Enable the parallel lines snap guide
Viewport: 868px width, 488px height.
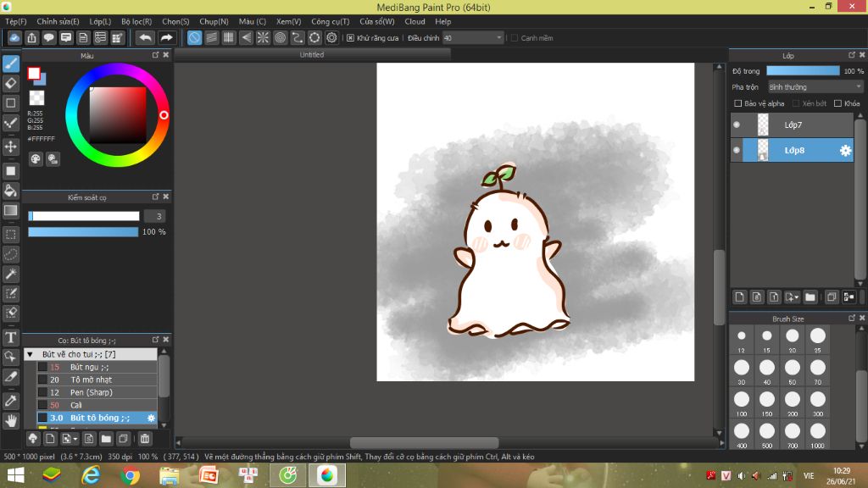[211, 37]
